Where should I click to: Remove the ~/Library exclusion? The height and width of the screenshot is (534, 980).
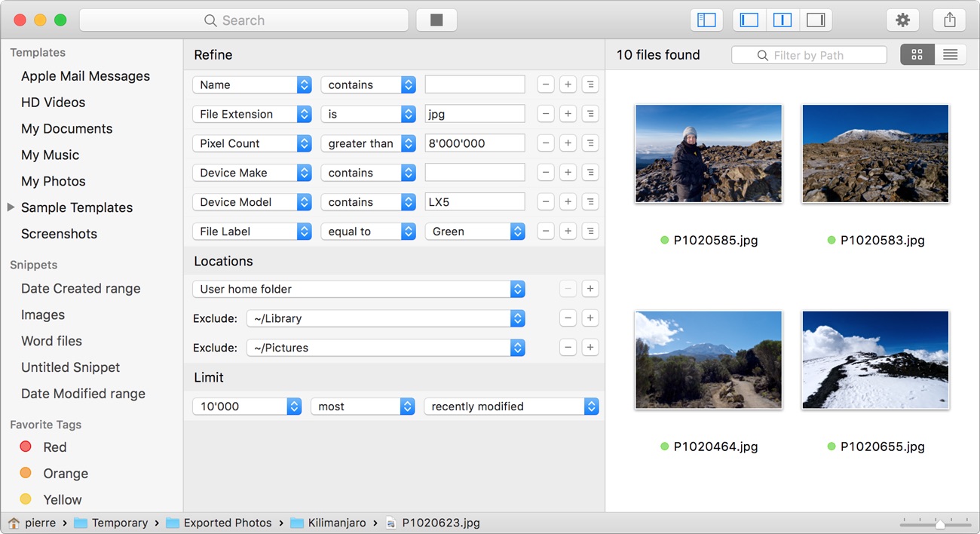(x=568, y=318)
